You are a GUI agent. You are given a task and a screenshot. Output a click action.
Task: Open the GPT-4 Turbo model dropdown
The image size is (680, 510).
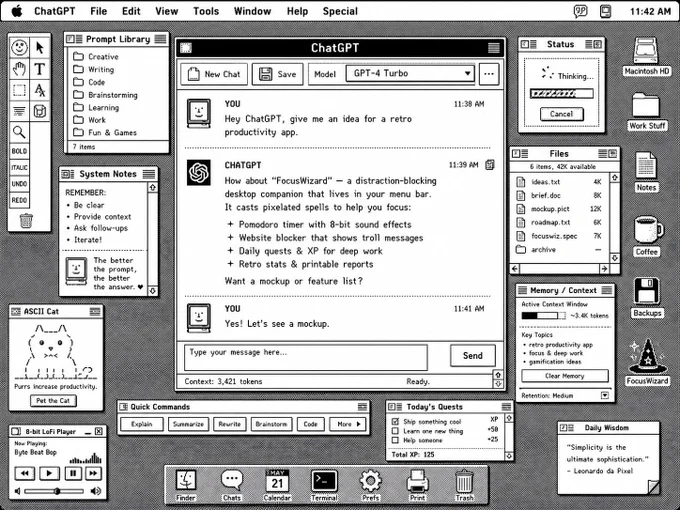click(410, 73)
